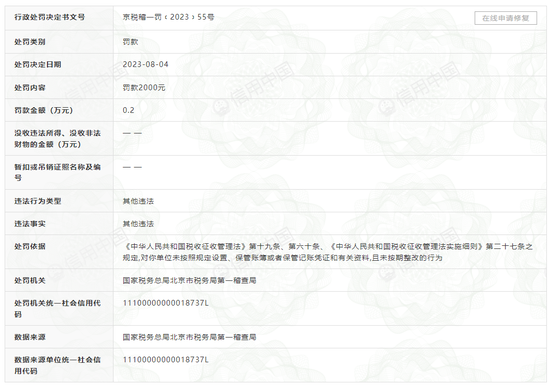Select 国家税务总局北京市税务局第一稽查局 in 处罚机关 row
Viewport: 550px width, 386px height.
click(x=189, y=280)
